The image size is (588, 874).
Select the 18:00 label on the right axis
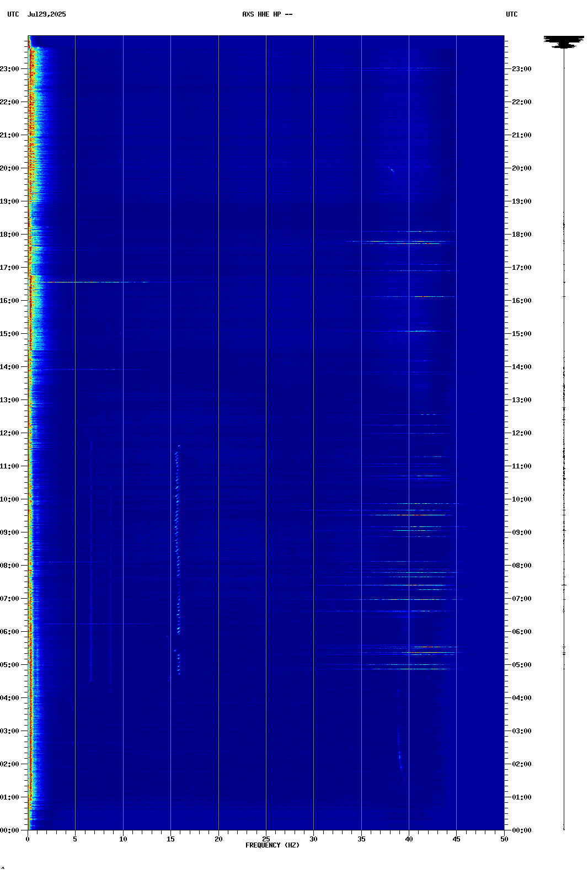(521, 235)
